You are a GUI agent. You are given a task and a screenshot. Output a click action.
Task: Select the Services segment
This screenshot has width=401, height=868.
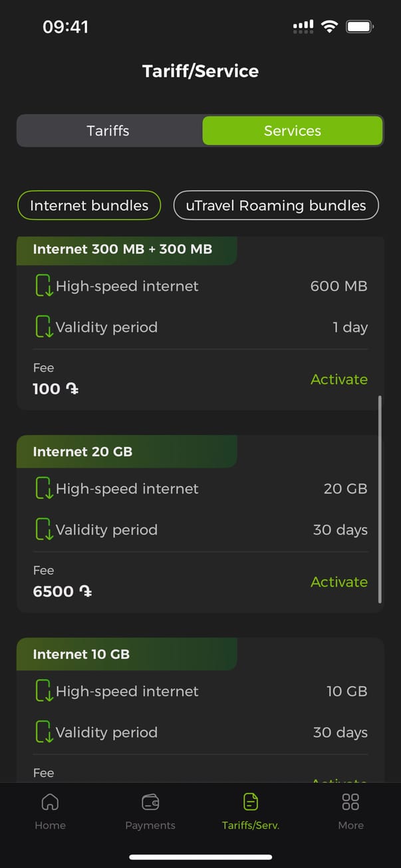[292, 130]
